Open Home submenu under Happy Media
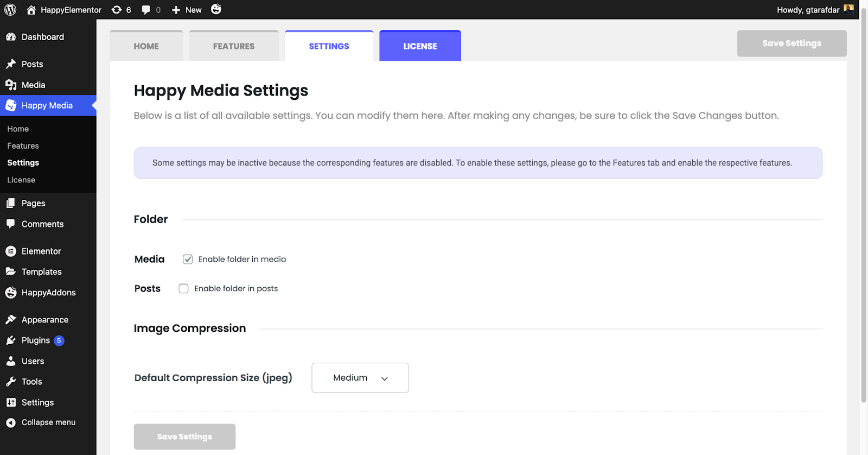Image resolution: width=868 pixels, height=455 pixels. click(x=18, y=129)
